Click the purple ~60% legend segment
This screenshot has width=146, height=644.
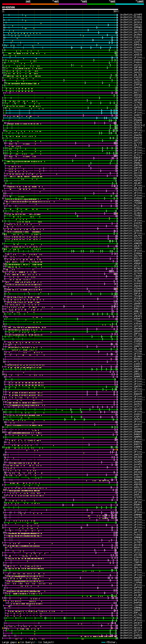73,4
